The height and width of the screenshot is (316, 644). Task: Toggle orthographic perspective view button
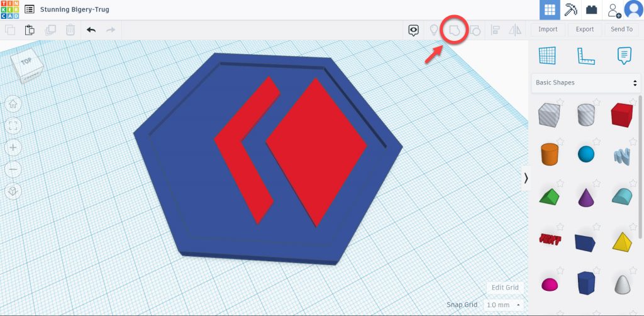(x=13, y=191)
